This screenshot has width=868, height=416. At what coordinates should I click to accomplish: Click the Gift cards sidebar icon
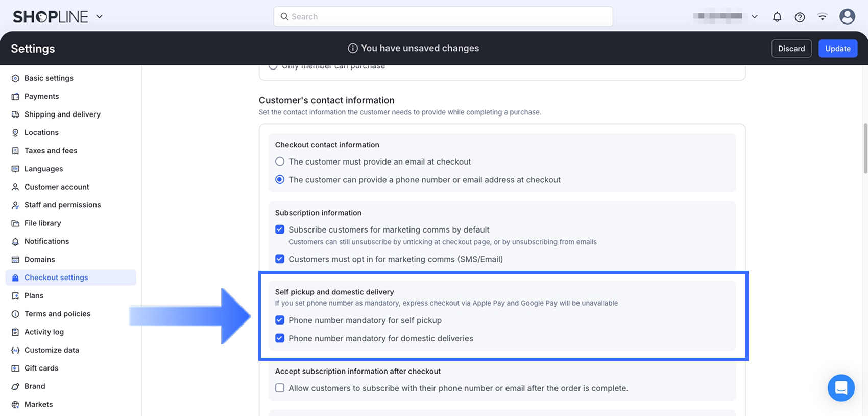(x=15, y=368)
